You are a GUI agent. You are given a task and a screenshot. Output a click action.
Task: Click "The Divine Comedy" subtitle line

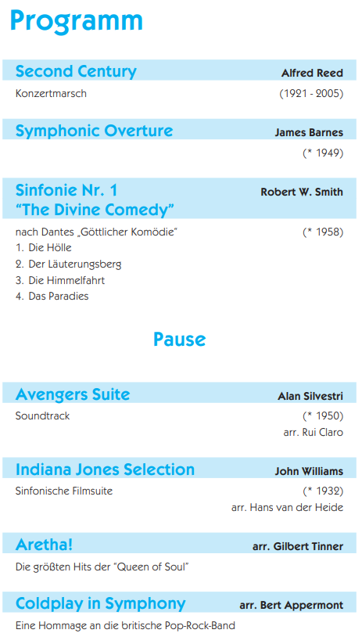click(95, 210)
